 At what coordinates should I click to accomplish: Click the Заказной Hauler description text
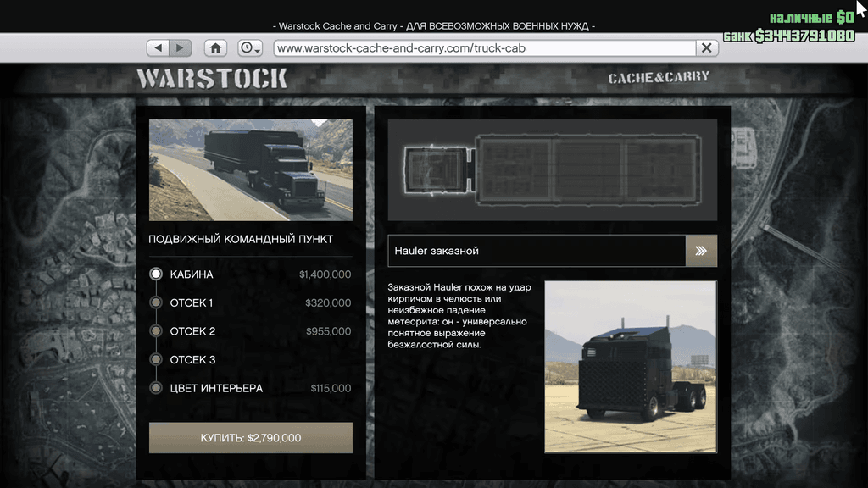(x=459, y=316)
